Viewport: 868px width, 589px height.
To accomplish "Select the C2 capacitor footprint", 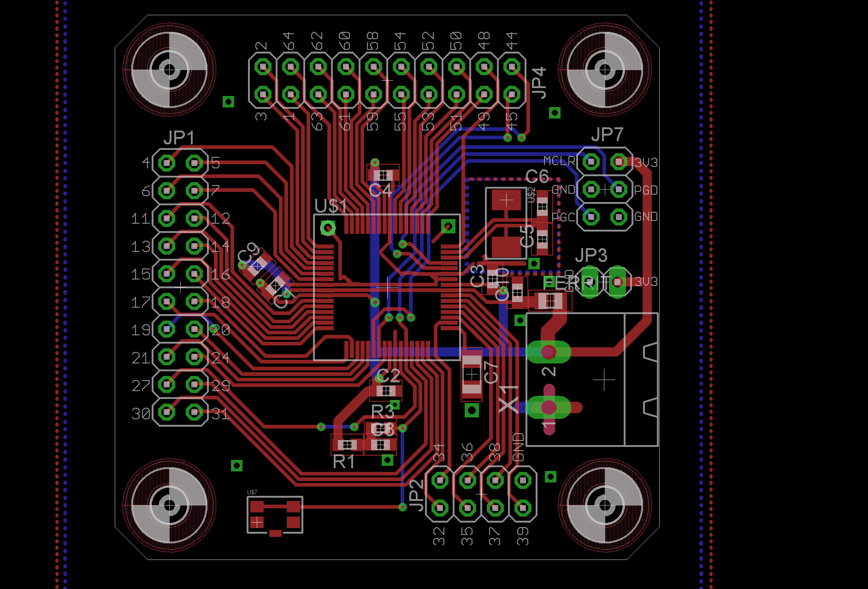I will 386,391.
